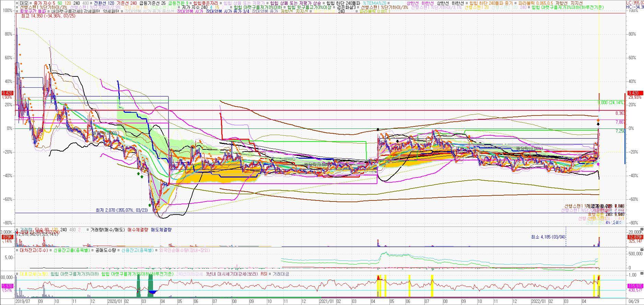Click the square marker before 거래량(매수/매도)
644x305 pixels.
[87, 230]
